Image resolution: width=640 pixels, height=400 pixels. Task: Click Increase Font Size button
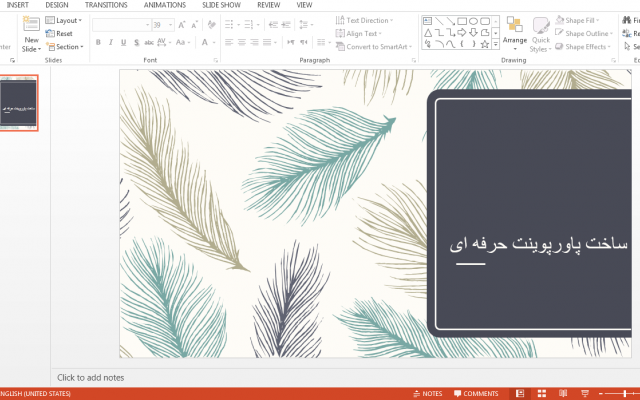click(x=182, y=25)
